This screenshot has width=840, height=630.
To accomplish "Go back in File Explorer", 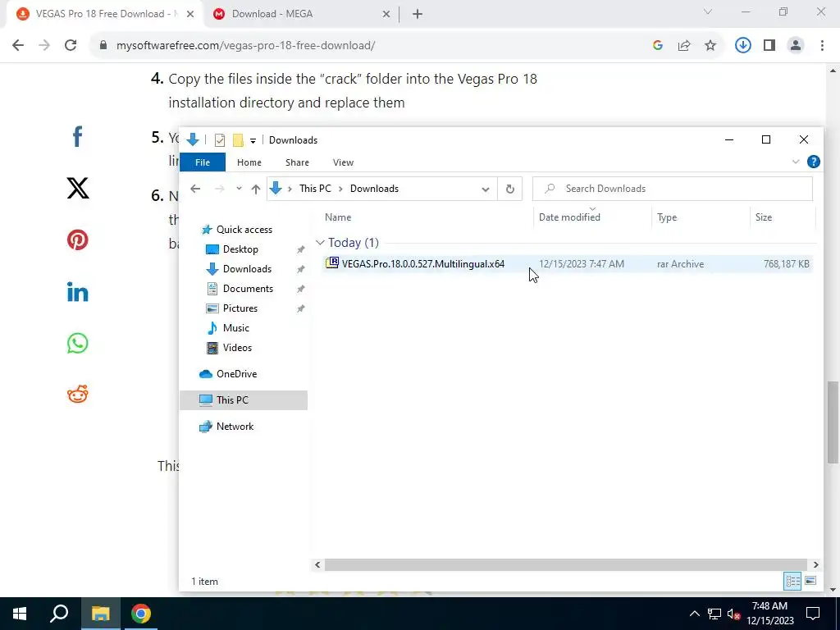I will [195, 189].
